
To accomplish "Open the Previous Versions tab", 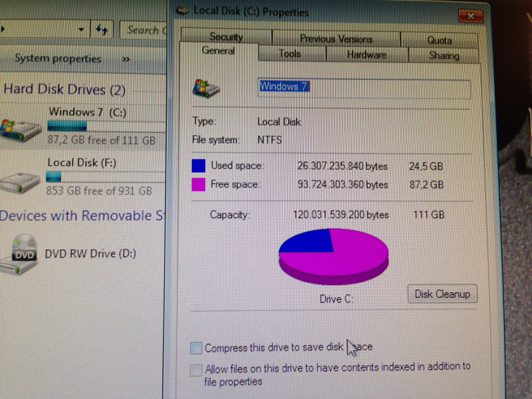I will (x=336, y=39).
